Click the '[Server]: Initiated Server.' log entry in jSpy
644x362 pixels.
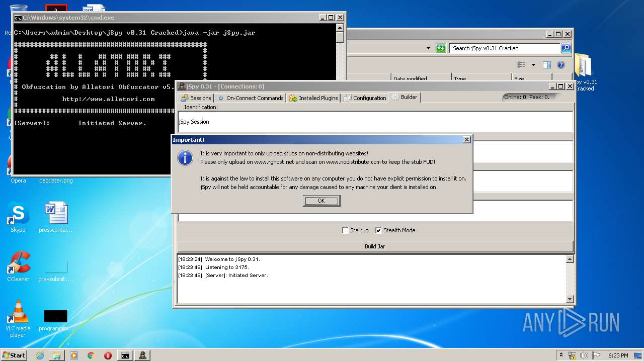pyautogui.click(x=236, y=276)
